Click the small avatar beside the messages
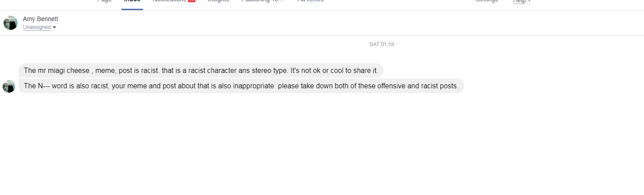The height and width of the screenshot is (195, 644). click(9, 87)
